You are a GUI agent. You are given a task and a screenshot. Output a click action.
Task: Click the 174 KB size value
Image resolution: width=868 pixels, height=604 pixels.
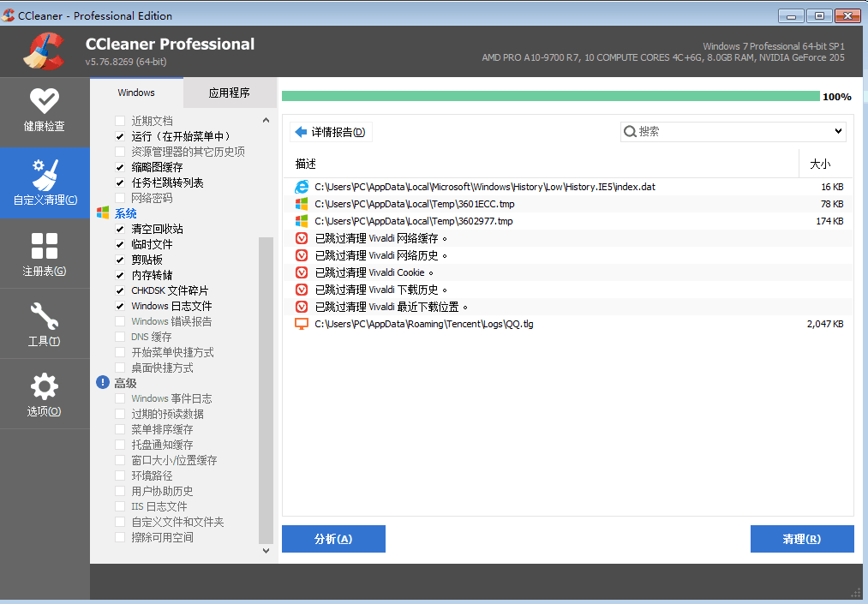(x=829, y=221)
